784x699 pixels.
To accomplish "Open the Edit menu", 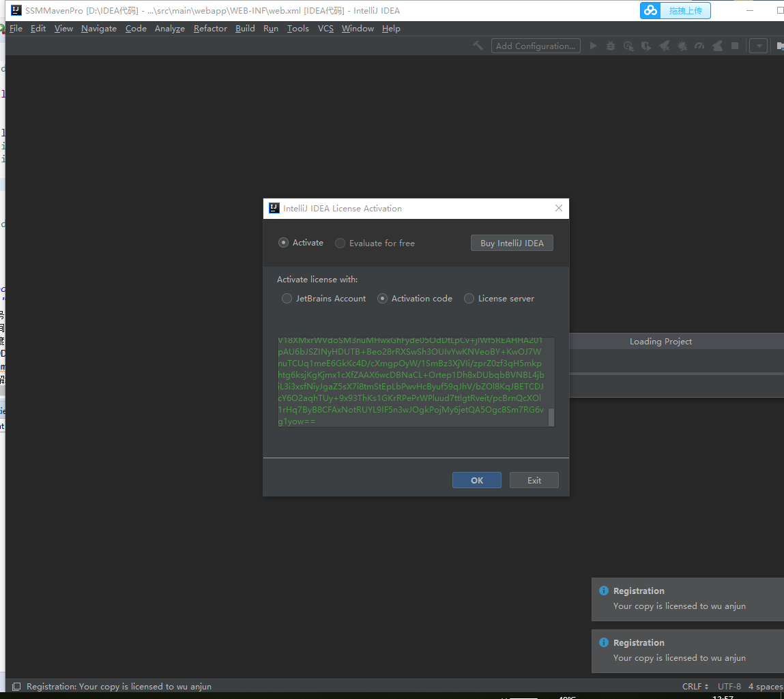I will (x=38, y=29).
